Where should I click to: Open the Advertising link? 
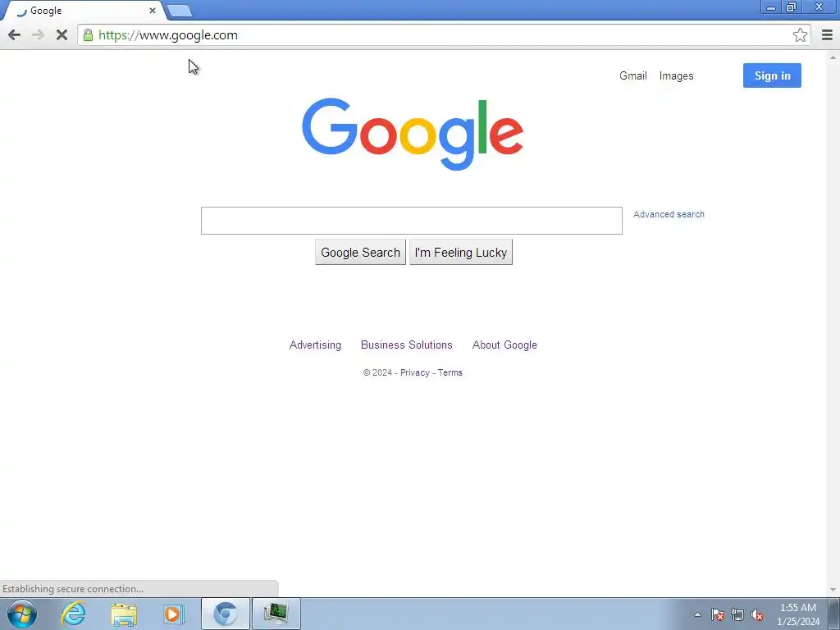click(x=315, y=345)
